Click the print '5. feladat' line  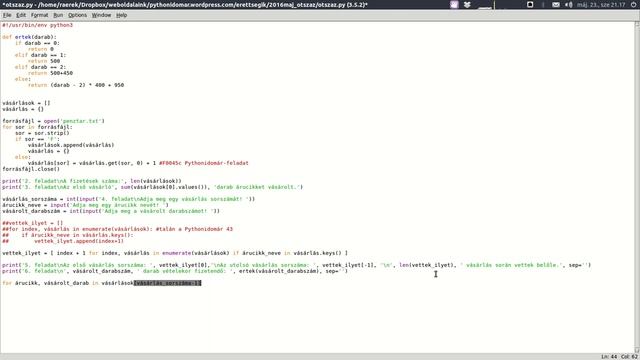point(297,265)
